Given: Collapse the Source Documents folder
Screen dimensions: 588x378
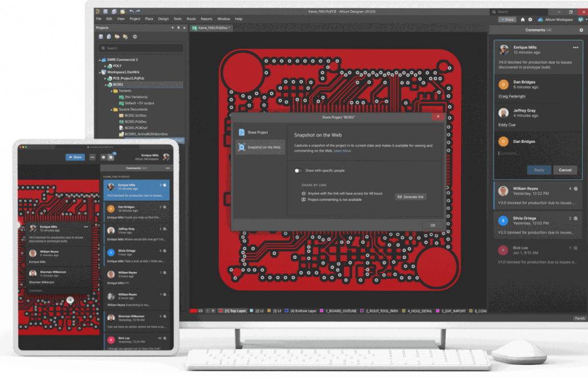Looking at the screenshot, I should 111,110.
